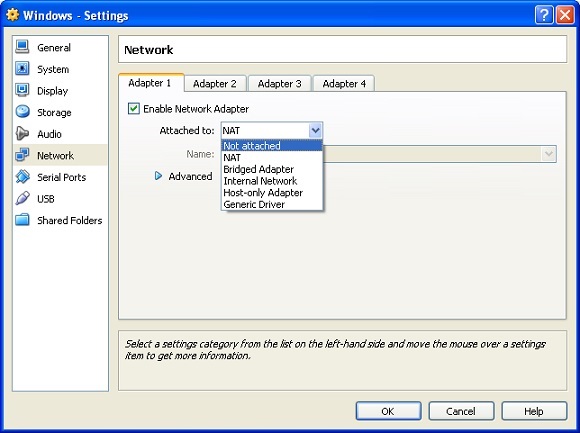The height and width of the screenshot is (433, 580).
Task: Click the Network category computers icon
Action: click(x=22, y=155)
